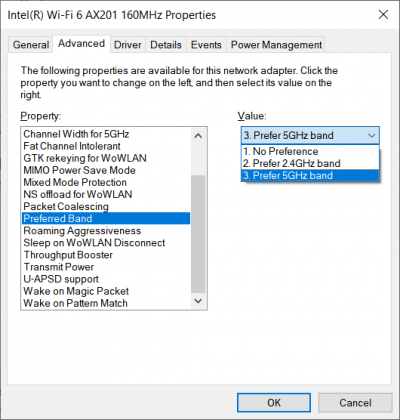The width and height of the screenshot is (400, 420).
Task: Close the Properties dialog window
Action: (383, 15)
